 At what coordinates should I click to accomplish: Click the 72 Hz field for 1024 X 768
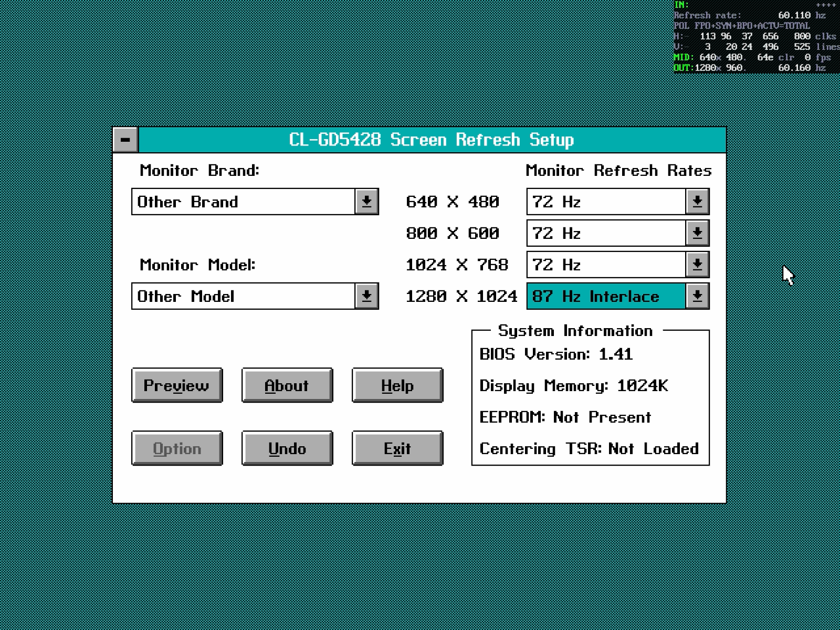pyautogui.click(x=606, y=265)
